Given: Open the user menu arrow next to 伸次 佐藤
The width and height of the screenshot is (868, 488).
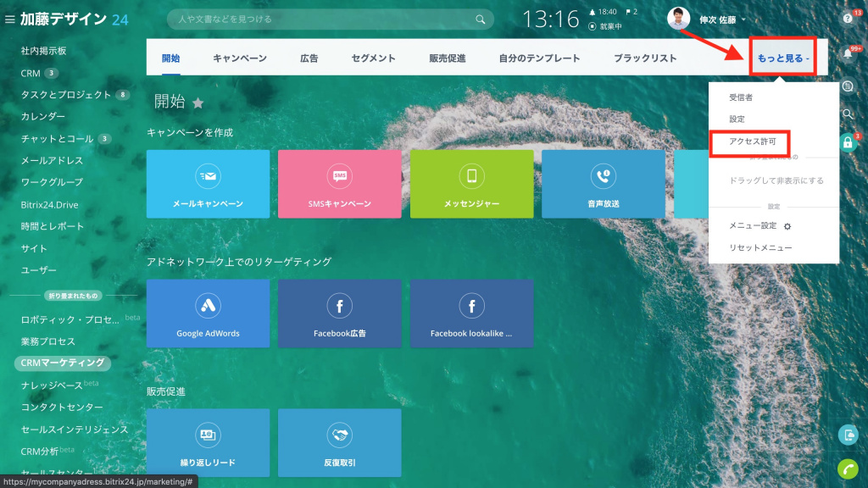Looking at the screenshot, I should pyautogui.click(x=743, y=20).
